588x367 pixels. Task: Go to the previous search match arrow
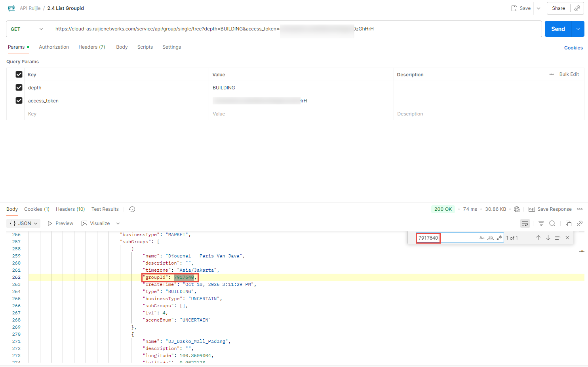pos(538,238)
